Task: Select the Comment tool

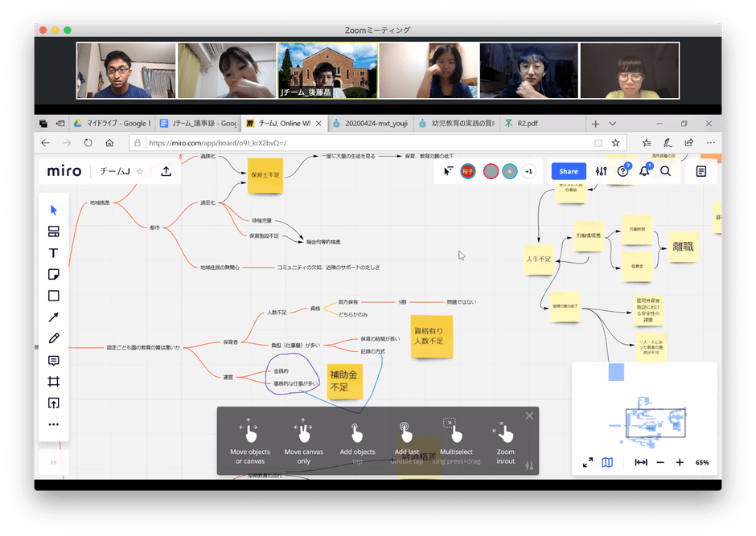Action: click(54, 360)
